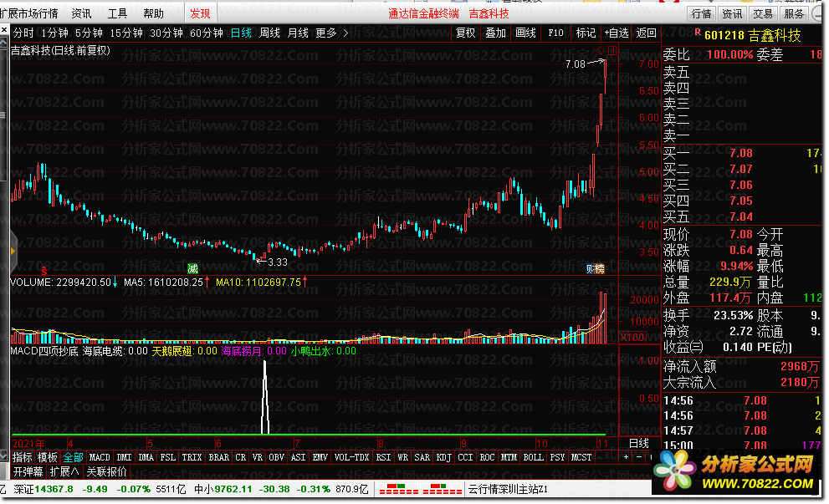Add stock via +自选 button

pos(617,33)
